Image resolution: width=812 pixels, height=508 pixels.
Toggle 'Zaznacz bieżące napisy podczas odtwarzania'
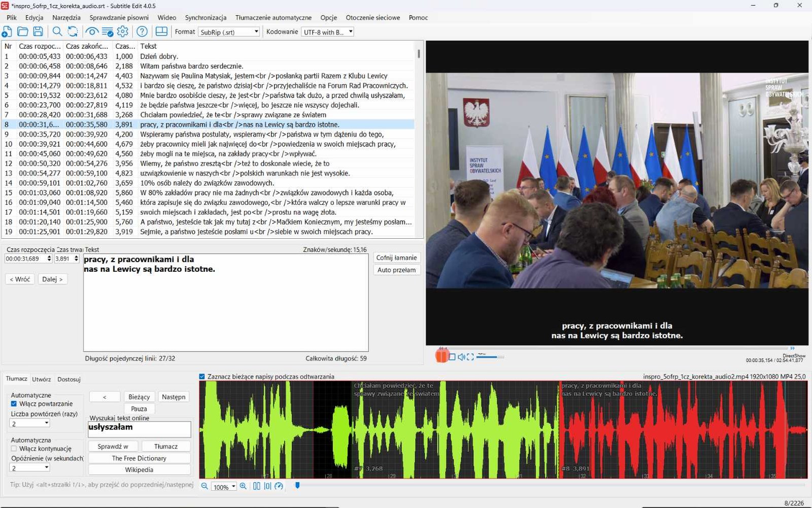pyautogui.click(x=202, y=376)
